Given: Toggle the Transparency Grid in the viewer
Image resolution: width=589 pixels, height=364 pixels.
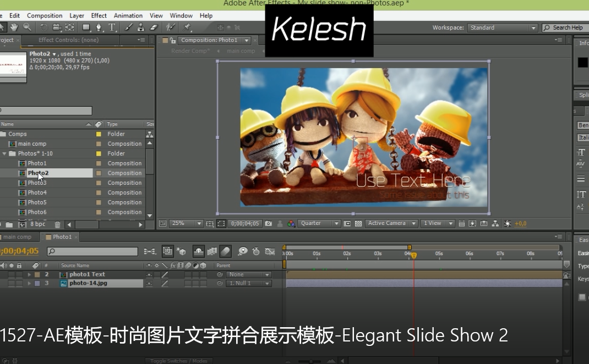Looking at the screenshot, I should pyautogui.click(x=358, y=223).
